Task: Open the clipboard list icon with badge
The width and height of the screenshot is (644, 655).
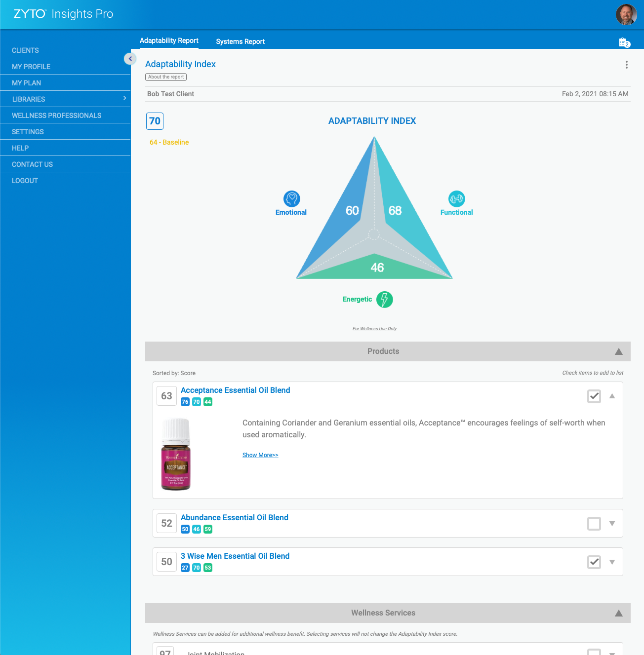Action: (624, 42)
